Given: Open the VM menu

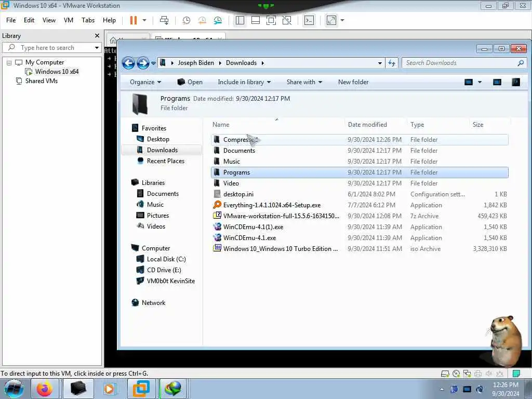Looking at the screenshot, I should click(x=69, y=20).
